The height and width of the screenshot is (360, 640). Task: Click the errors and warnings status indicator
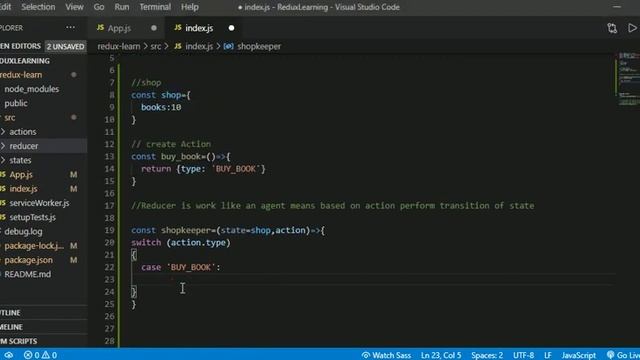[40, 355]
